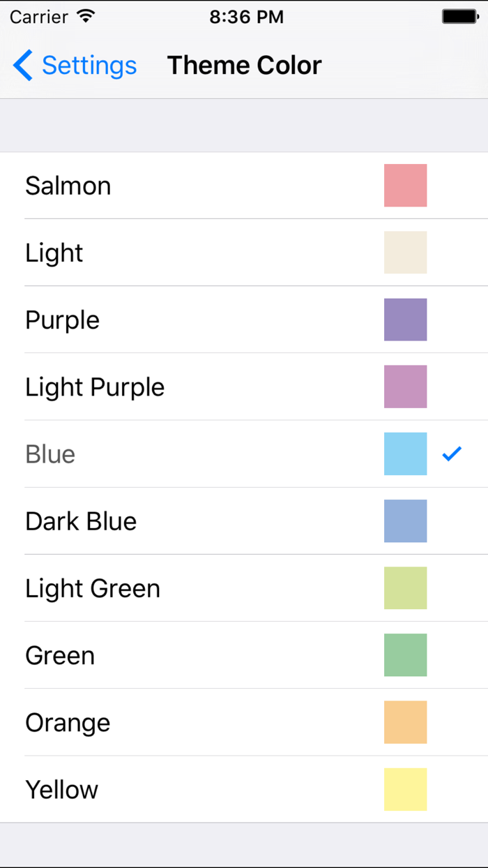
Task: Select the Green color swatch
Action: point(405,655)
